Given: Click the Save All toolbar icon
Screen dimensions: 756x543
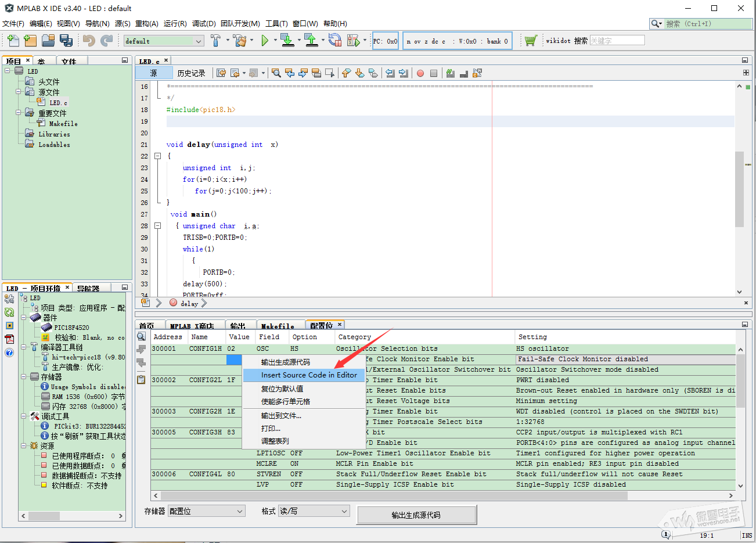Looking at the screenshot, I should tap(66, 40).
